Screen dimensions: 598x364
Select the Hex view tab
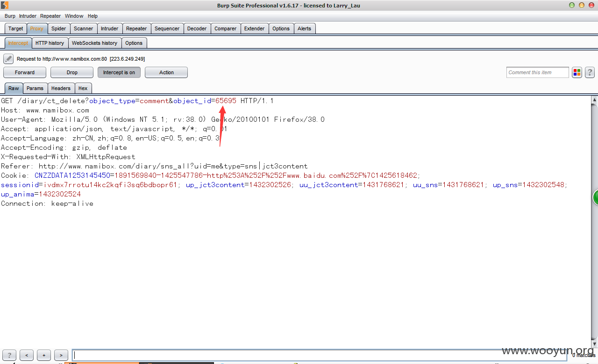pyautogui.click(x=83, y=88)
